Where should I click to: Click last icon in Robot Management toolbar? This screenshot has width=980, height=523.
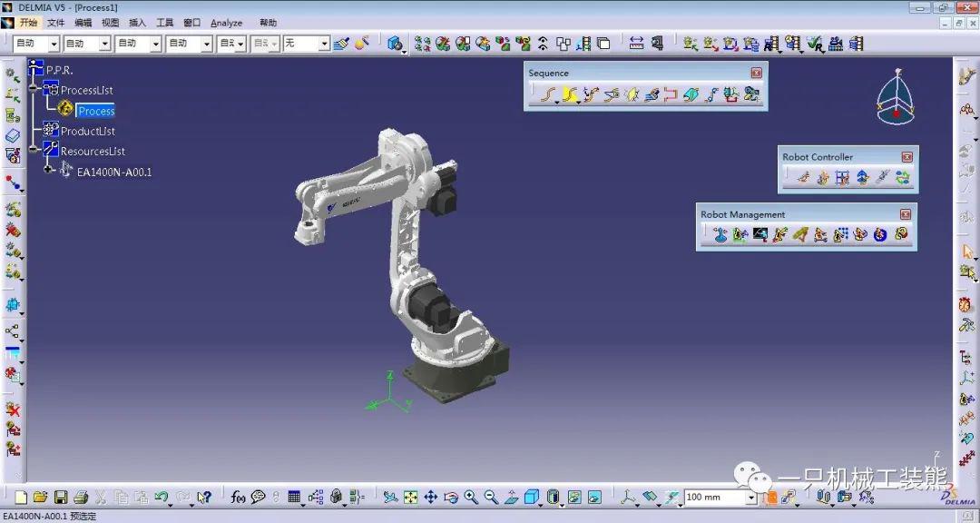click(901, 234)
